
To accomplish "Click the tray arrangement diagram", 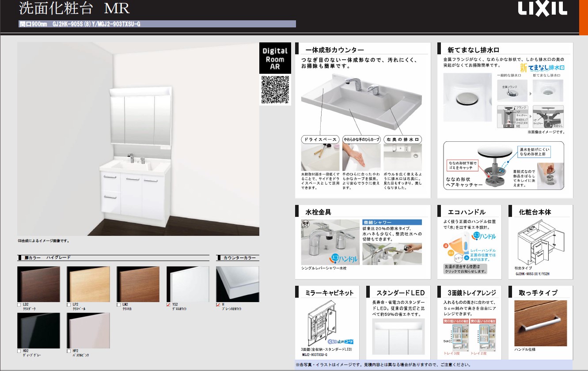I will pos(469,337).
